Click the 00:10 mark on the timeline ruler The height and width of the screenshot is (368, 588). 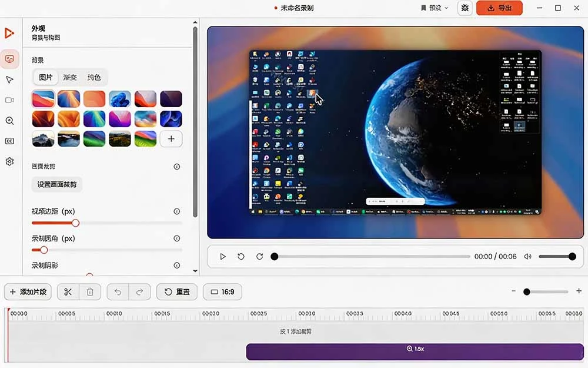114,314
